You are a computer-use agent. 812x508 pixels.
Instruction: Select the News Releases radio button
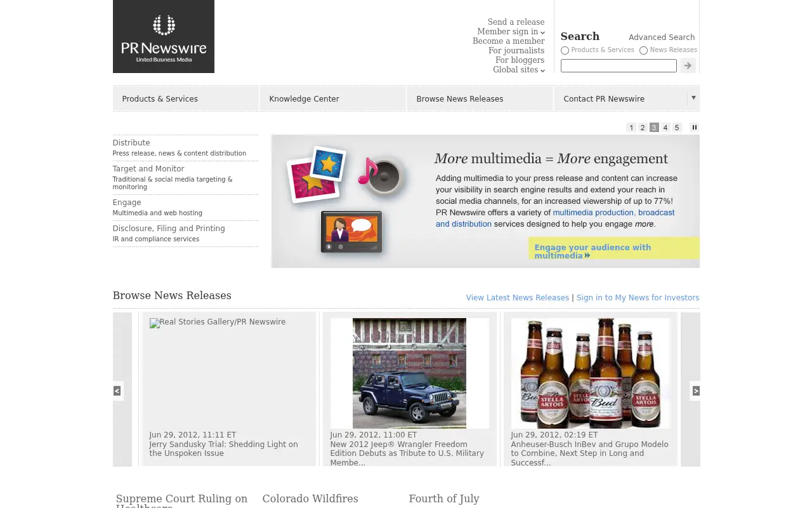[643, 50]
